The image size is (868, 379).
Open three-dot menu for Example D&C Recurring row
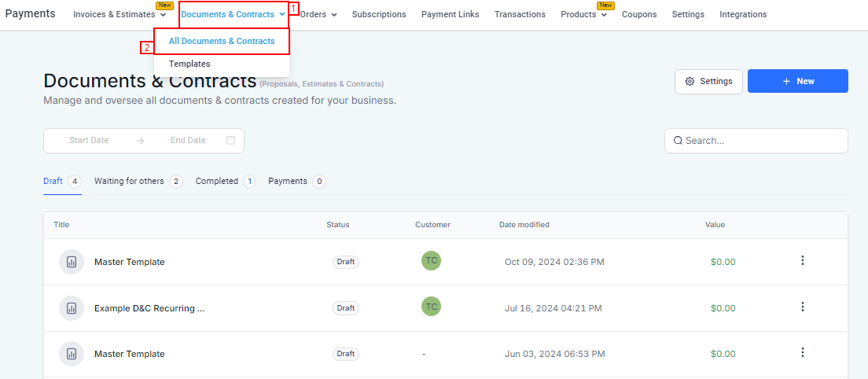803,307
